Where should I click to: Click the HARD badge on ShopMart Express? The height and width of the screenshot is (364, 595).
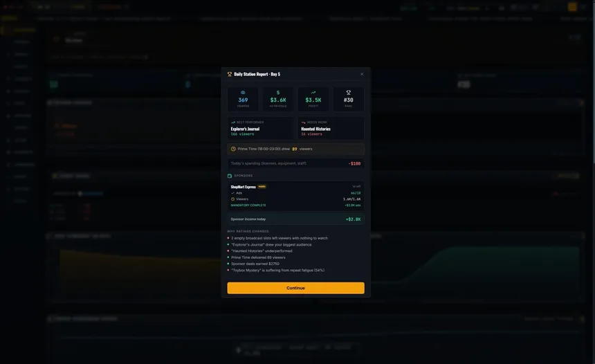[262, 186]
